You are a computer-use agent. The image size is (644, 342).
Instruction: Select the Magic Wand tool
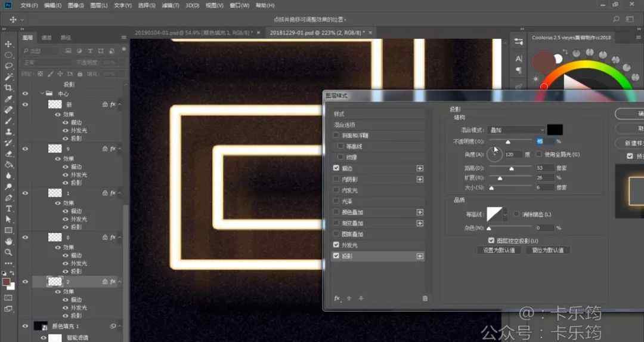click(x=8, y=77)
